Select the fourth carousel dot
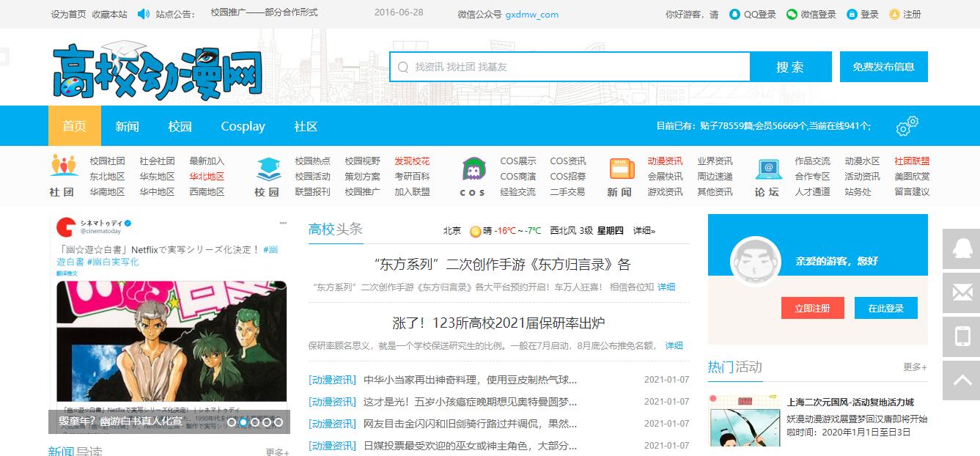The width and height of the screenshot is (980, 456). click(x=267, y=422)
